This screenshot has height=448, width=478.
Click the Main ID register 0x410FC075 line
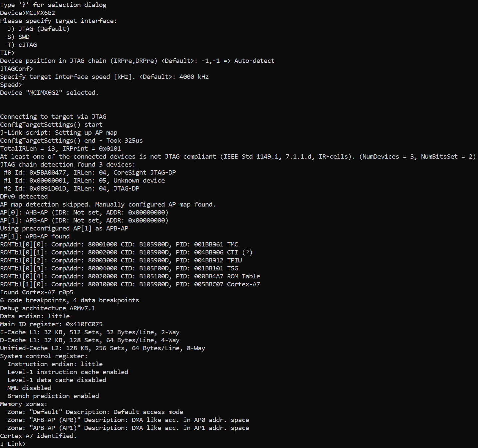[x=51, y=324]
